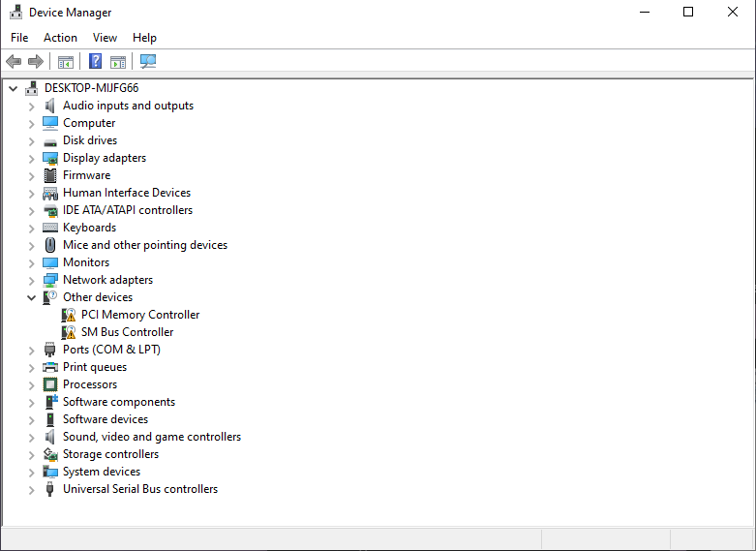Select PCI Memory Controller device
Screen dimensions: 756x551
pyautogui.click(x=140, y=315)
